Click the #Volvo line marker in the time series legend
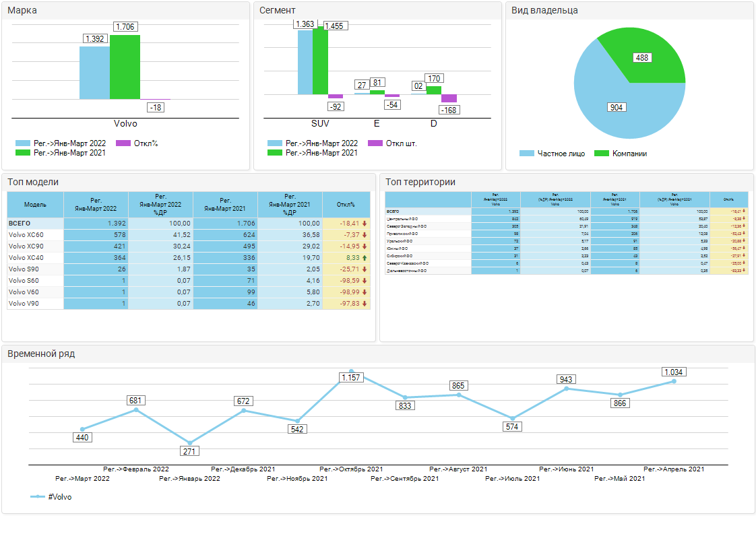This screenshot has height=534, width=756. tap(38, 497)
